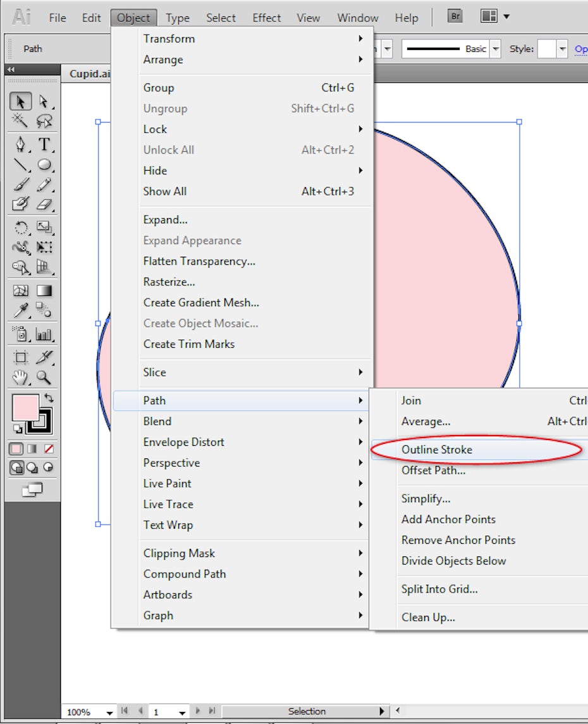
Task: Open the status bar Selection options arrow
Action: coord(382,711)
